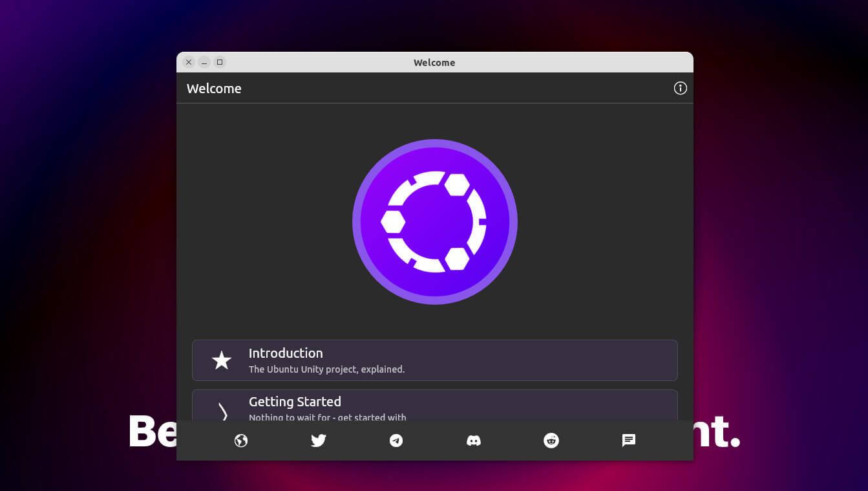Click the bottom social links bar
The image size is (868, 491).
tap(434, 441)
